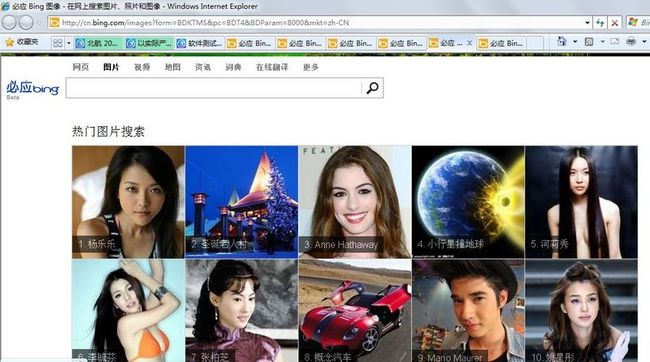
Task: Click the 热门图片搜索 heading
Action: [x=108, y=132]
